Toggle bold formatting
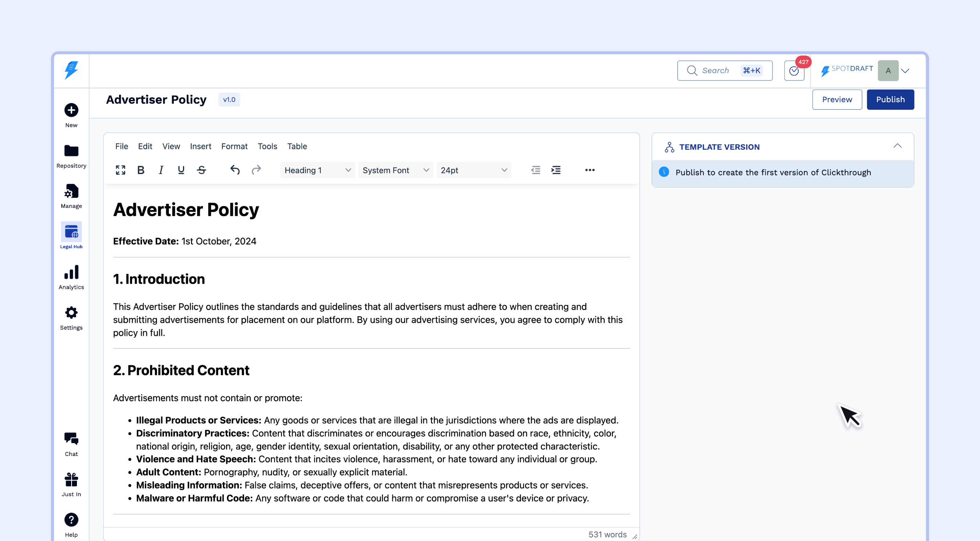This screenshot has width=980, height=541. [x=141, y=170]
